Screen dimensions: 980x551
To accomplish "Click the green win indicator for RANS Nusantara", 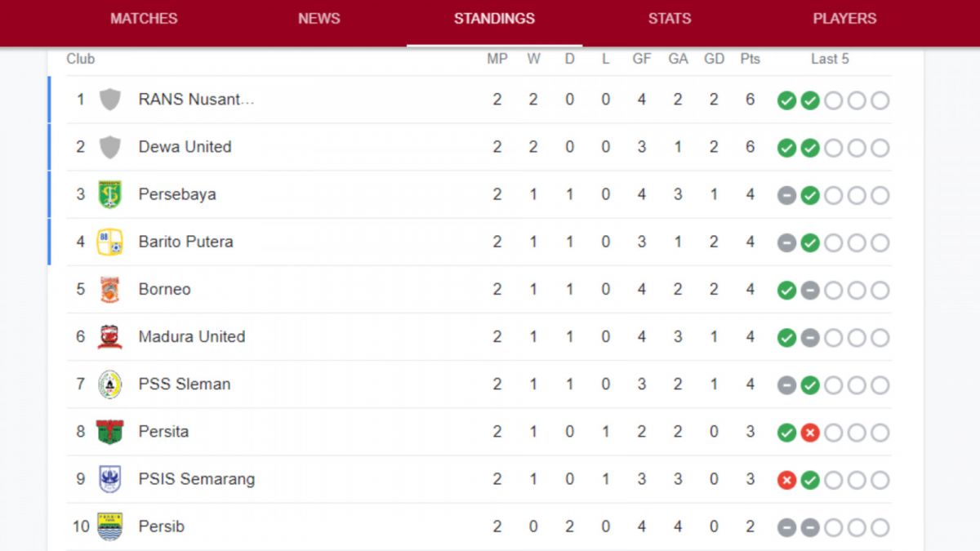I will pos(786,100).
